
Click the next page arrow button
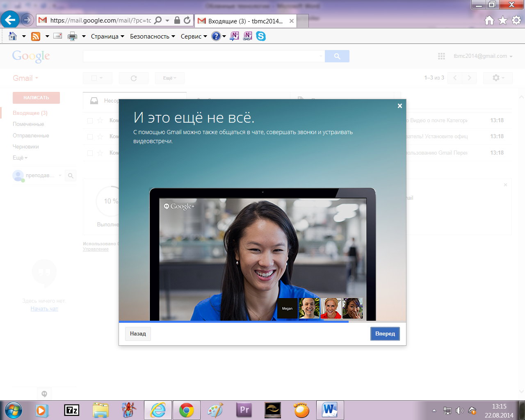(x=469, y=78)
